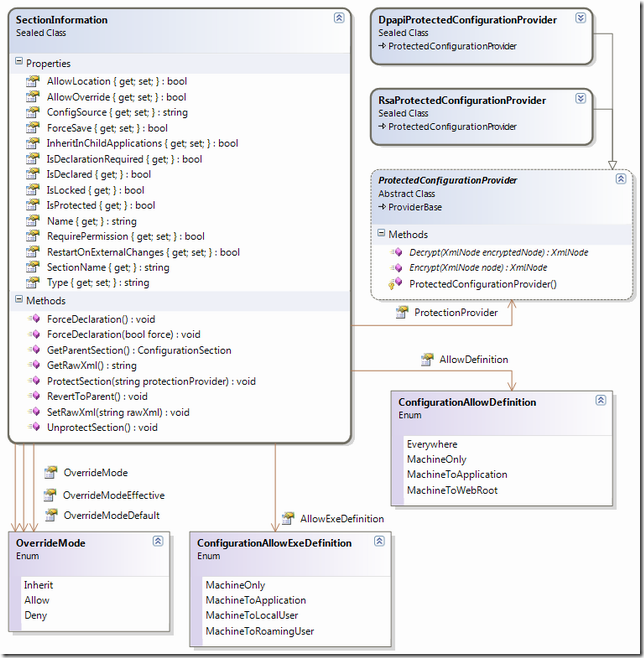The height and width of the screenshot is (658, 644).
Task: Click the OverrideModeDefault association icon
Action: click(x=51, y=515)
